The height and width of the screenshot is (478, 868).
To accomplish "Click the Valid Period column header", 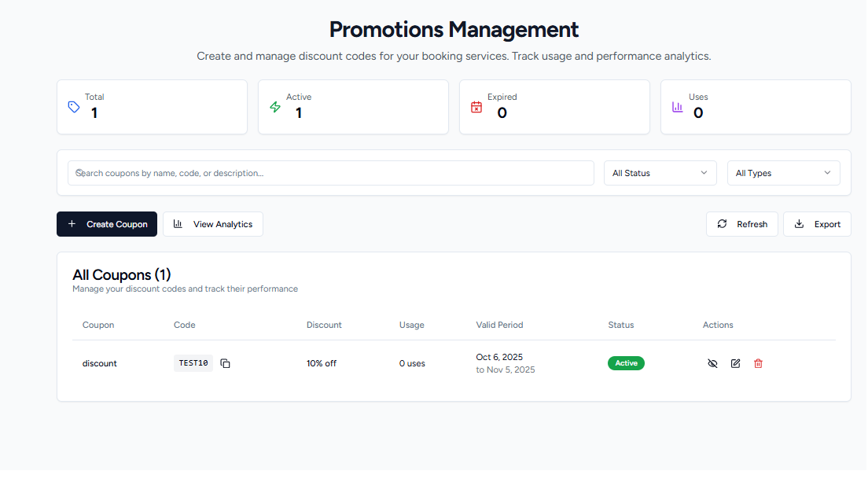I will point(499,325).
